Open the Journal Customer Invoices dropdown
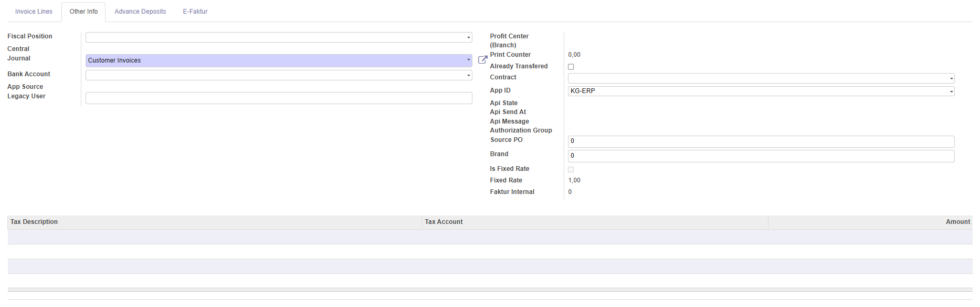 [279, 60]
